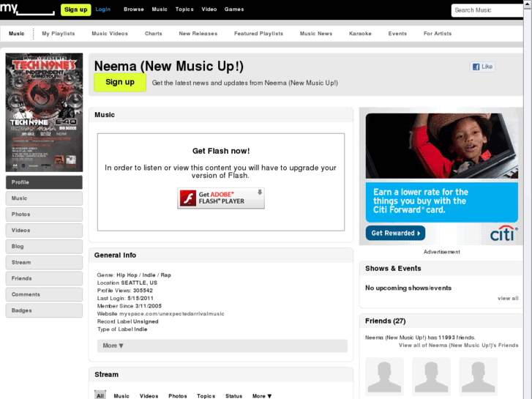Open Music News
The width and height of the screenshot is (532, 399).
[x=316, y=34]
